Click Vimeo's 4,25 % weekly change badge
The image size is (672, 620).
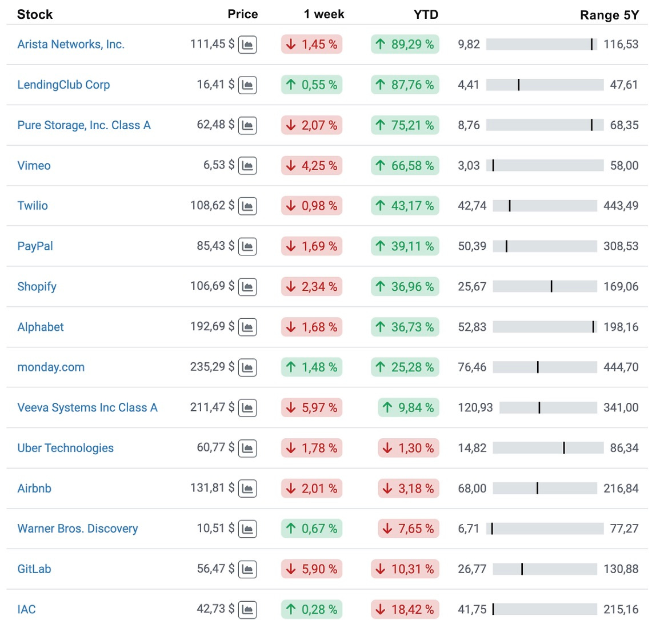(x=311, y=165)
